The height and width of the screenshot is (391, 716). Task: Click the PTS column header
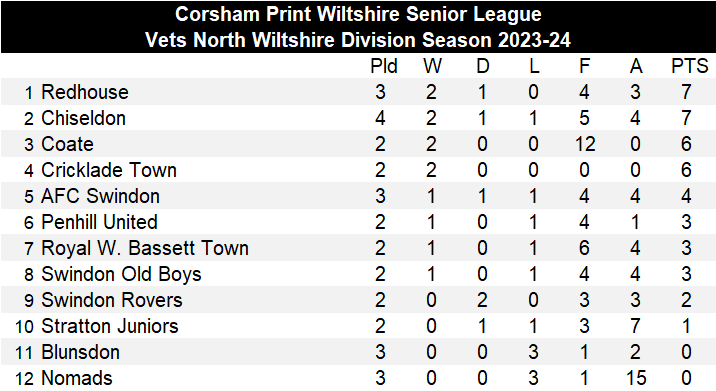[690, 67]
